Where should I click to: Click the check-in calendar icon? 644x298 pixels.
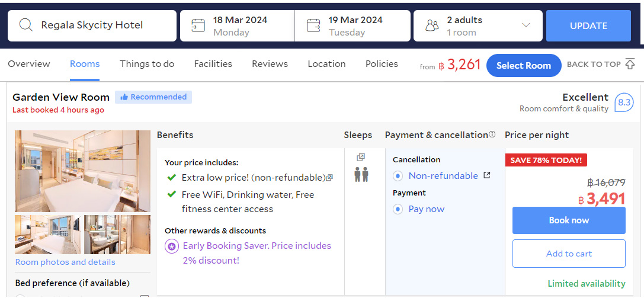197,25
